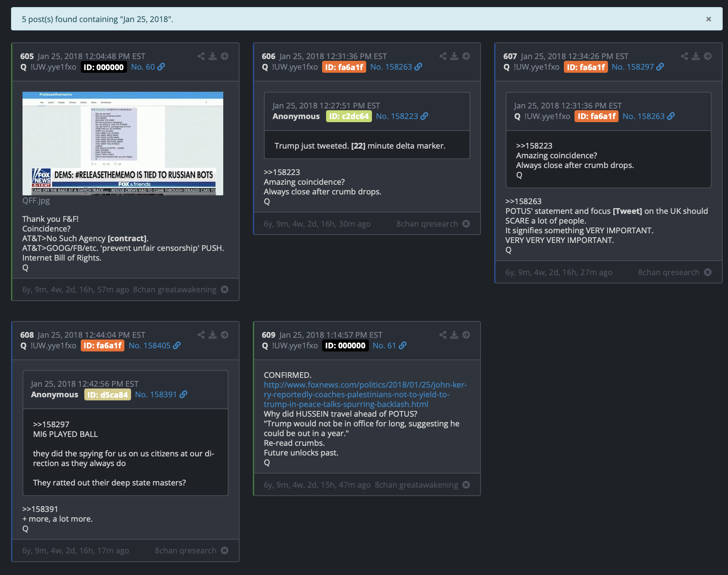This screenshot has width=728, height=575.
Task: Open post 608 arrow icon
Action: (x=225, y=335)
